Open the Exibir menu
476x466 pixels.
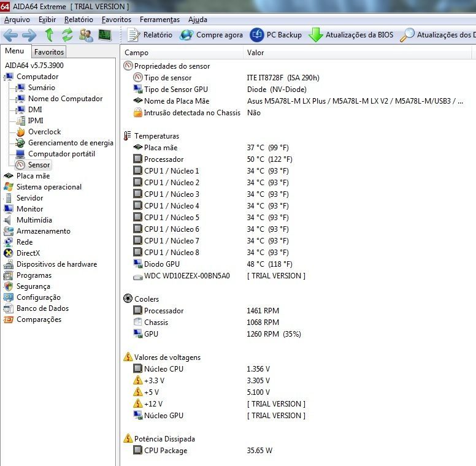[47, 20]
